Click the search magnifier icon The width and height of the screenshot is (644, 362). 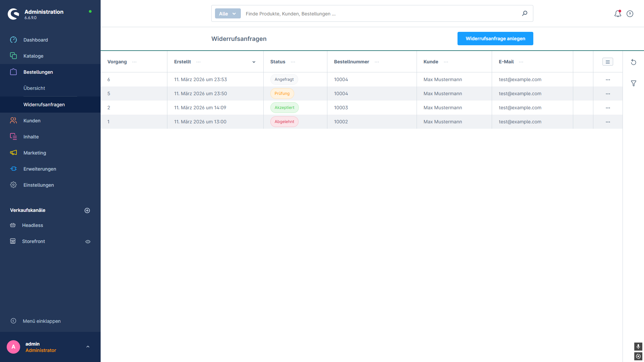(525, 13)
